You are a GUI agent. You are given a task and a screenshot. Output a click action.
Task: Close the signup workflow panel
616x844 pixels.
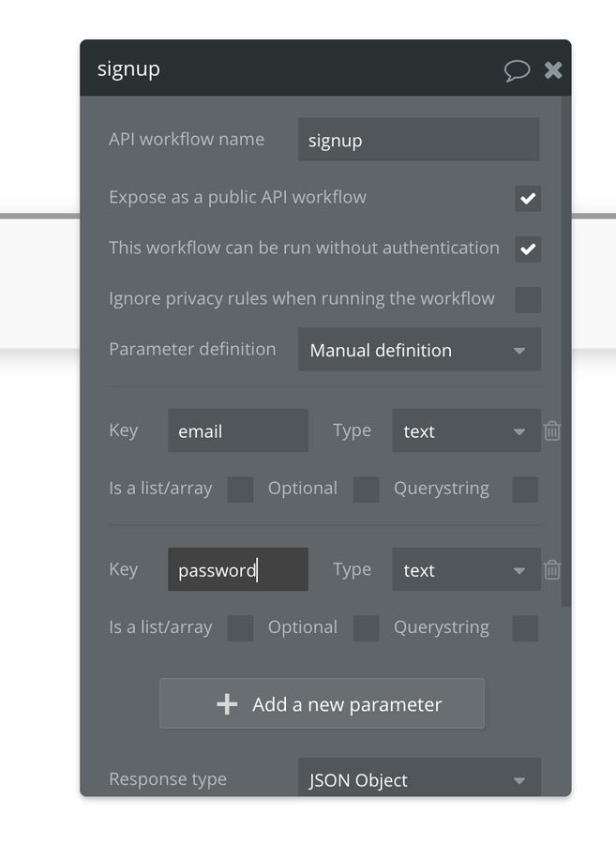553,70
